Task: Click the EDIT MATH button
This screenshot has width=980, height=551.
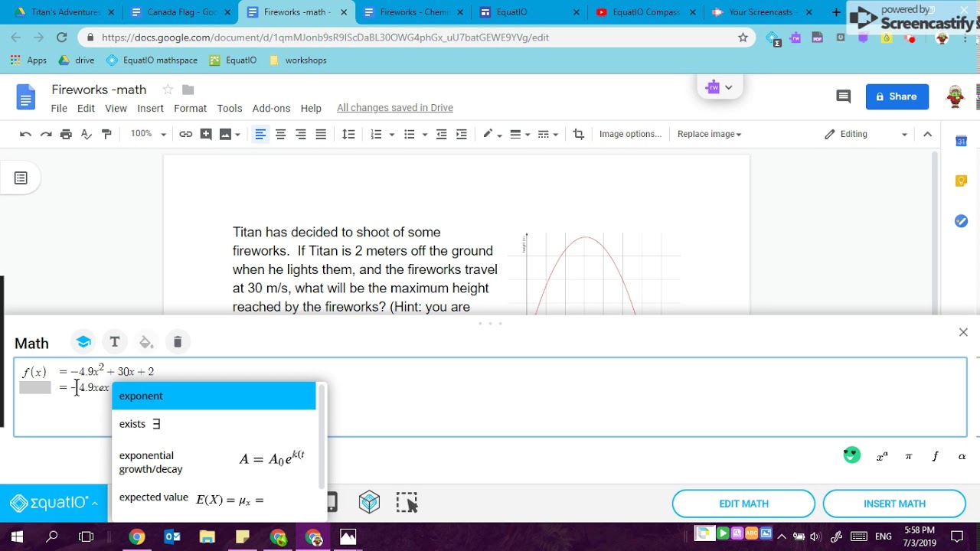Action: coord(743,504)
